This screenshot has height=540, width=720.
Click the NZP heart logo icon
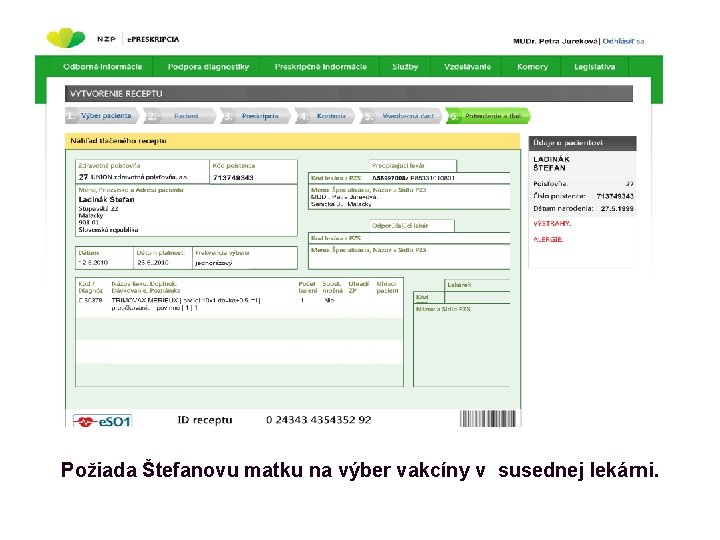(66, 38)
